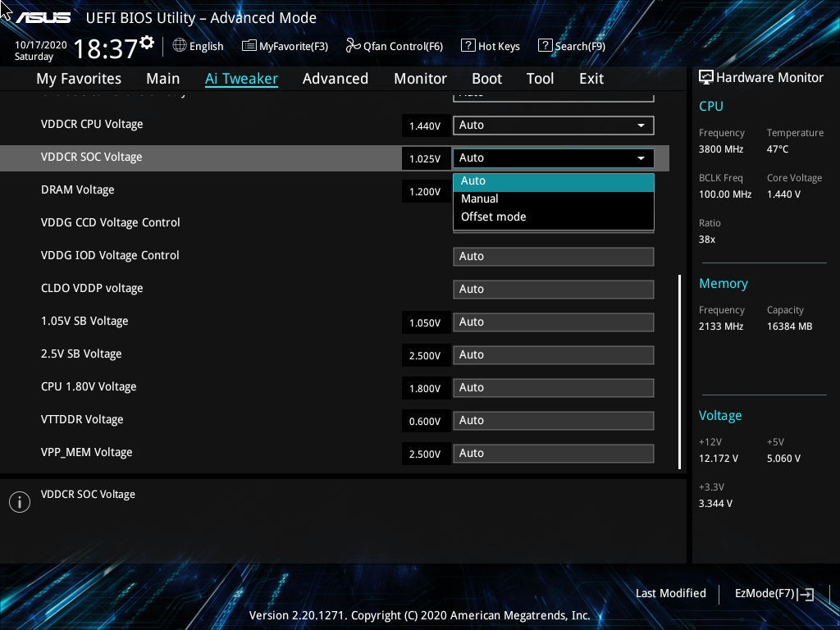Click the 47°C temperature value
Viewport: 840px width, 630px height.
point(778,149)
